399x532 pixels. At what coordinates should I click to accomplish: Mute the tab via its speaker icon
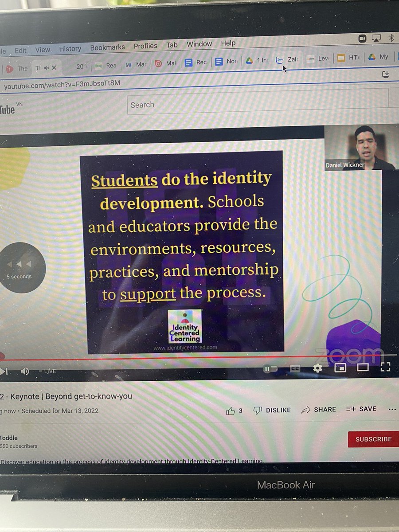(47, 67)
